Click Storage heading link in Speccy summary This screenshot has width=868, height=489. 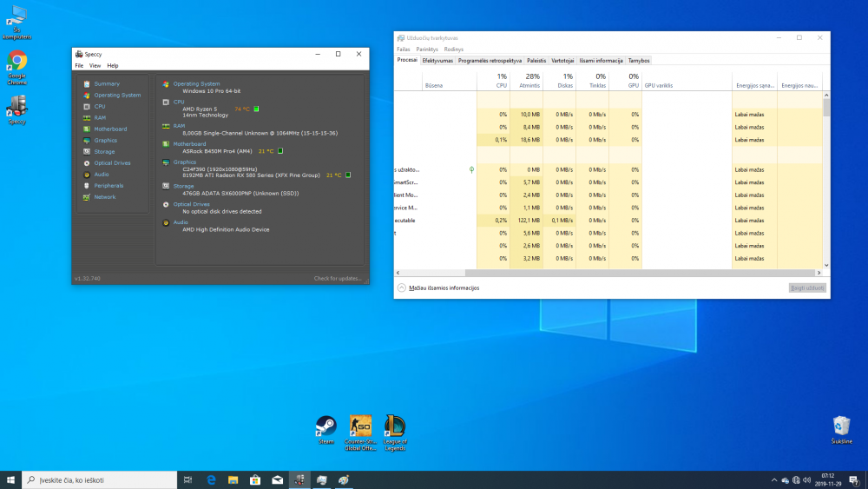(x=183, y=186)
